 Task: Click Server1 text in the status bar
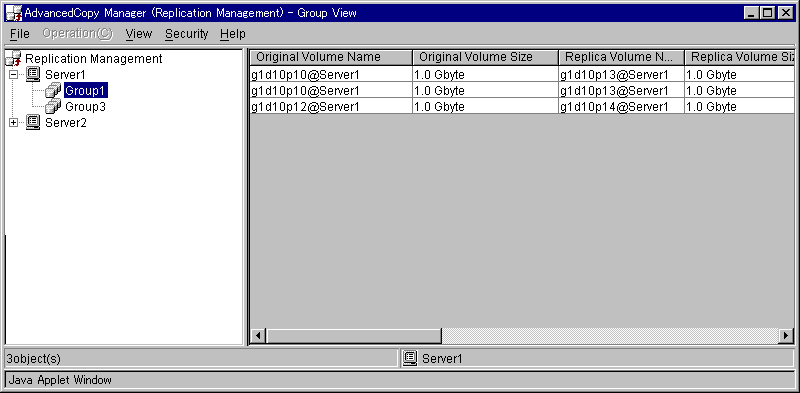tap(442, 359)
